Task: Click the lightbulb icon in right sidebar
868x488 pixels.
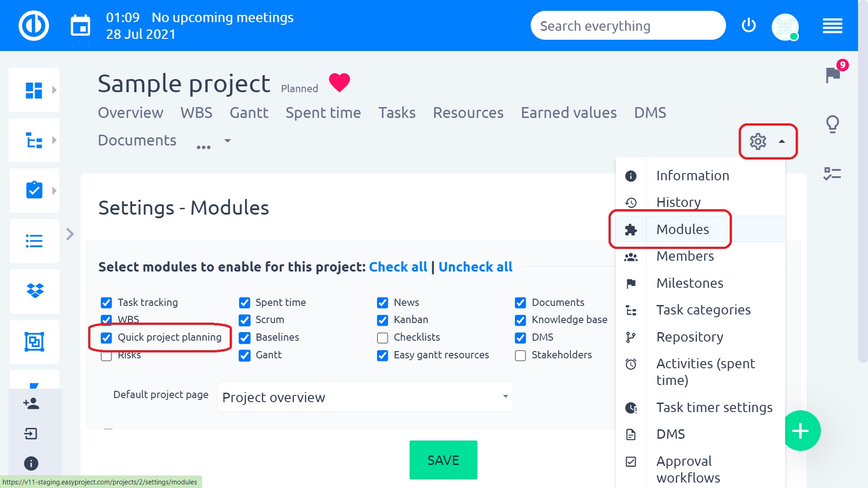Action: (832, 123)
